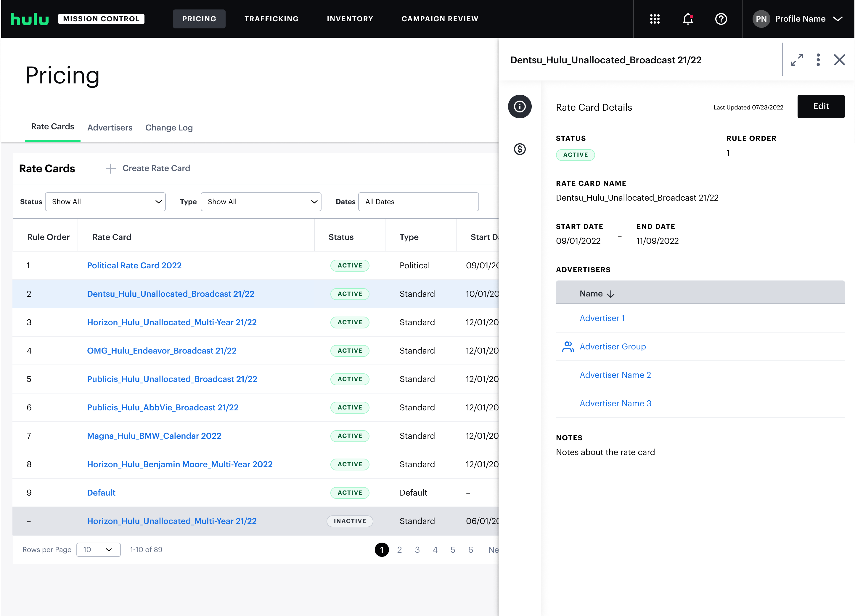Screen dimensions: 855x616
Task: Close the rate card details panel
Action: pyautogui.click(x=839, y=60)
